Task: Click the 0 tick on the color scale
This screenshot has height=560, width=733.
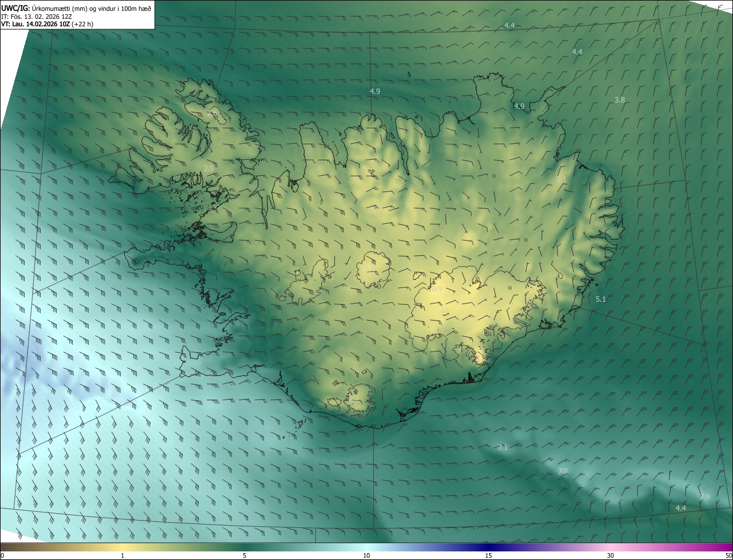Action: 2,555
